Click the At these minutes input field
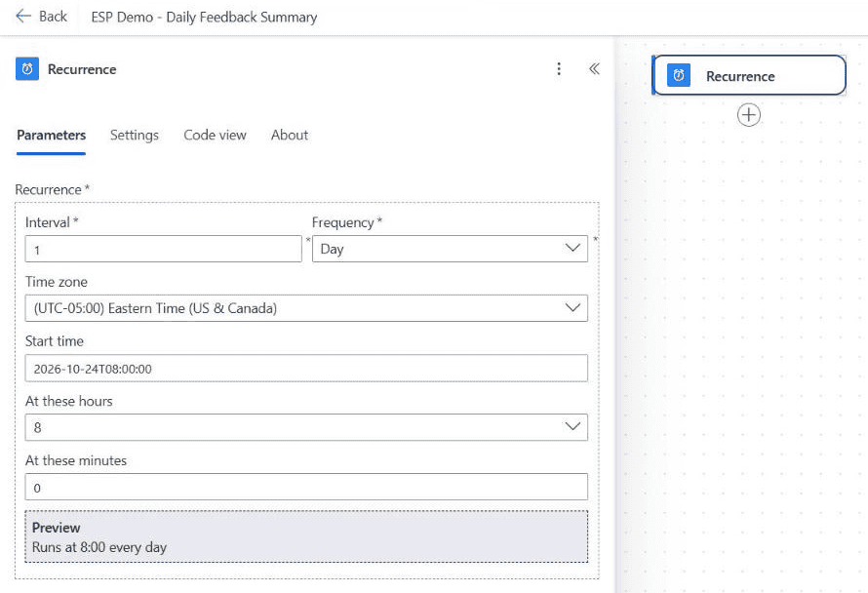 306,487
